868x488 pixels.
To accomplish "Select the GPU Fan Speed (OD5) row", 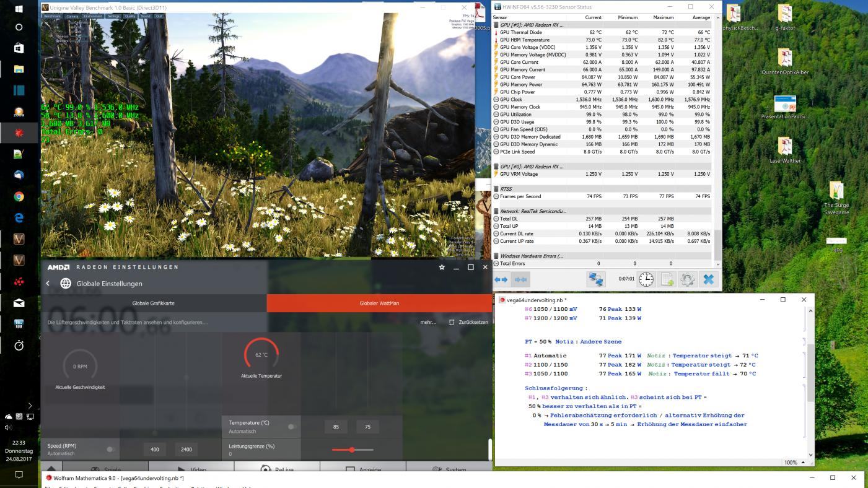I will 603,129.
